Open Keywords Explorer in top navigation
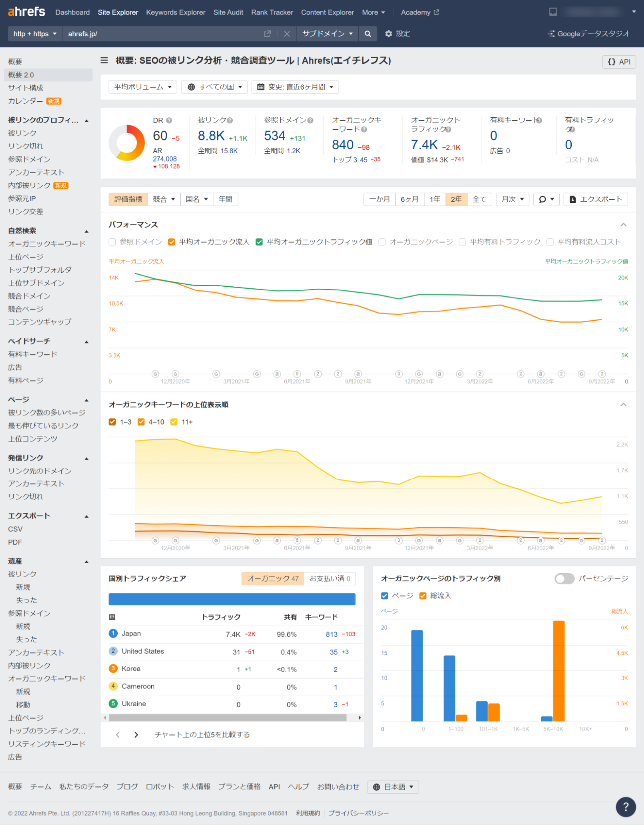The width and height of the screenshot is (644, 826). 175,12
